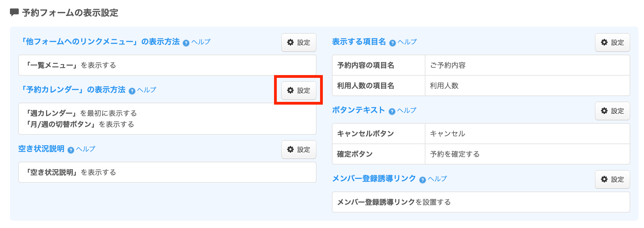Open 設定 for メンバー登録誘導リンク
Screen dimensions: 644x228
pos(612,179)
